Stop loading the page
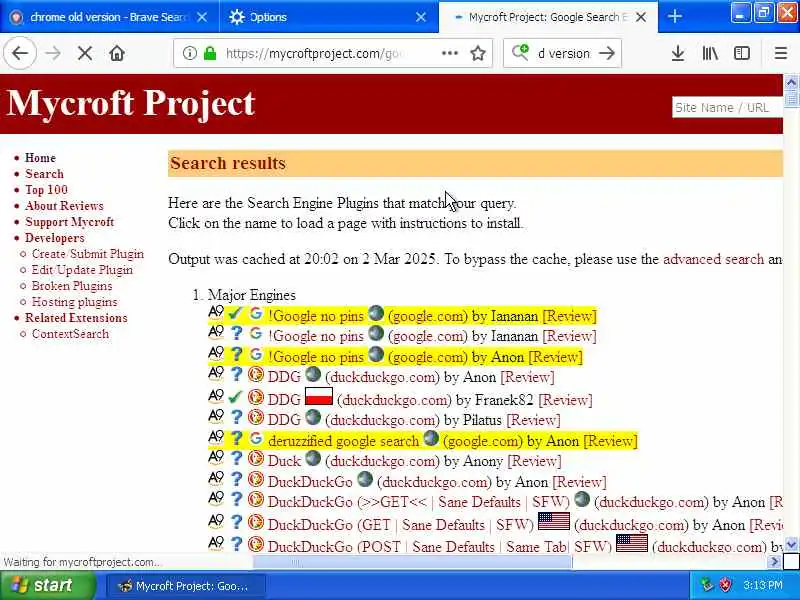800x600 pixels. (85, 53)
